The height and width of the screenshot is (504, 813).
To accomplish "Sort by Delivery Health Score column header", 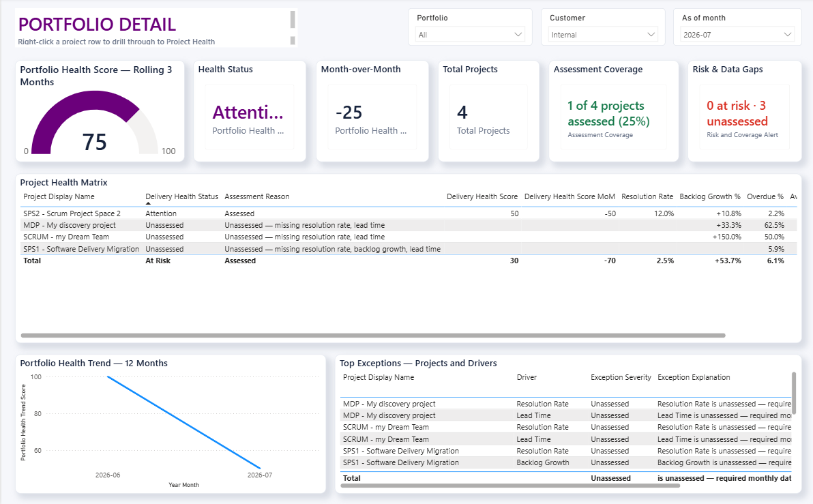I will (x=482, y=196).
